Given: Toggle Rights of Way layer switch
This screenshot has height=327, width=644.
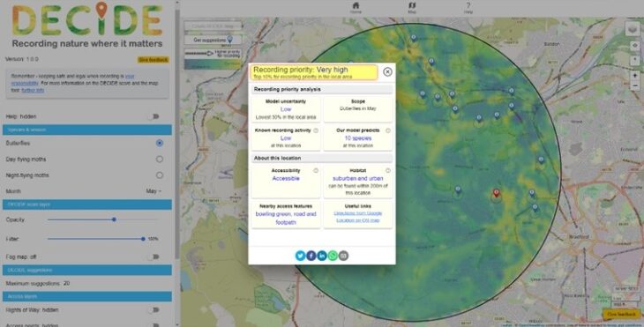Looking at the screenshot, I should (x=154, y=310).
